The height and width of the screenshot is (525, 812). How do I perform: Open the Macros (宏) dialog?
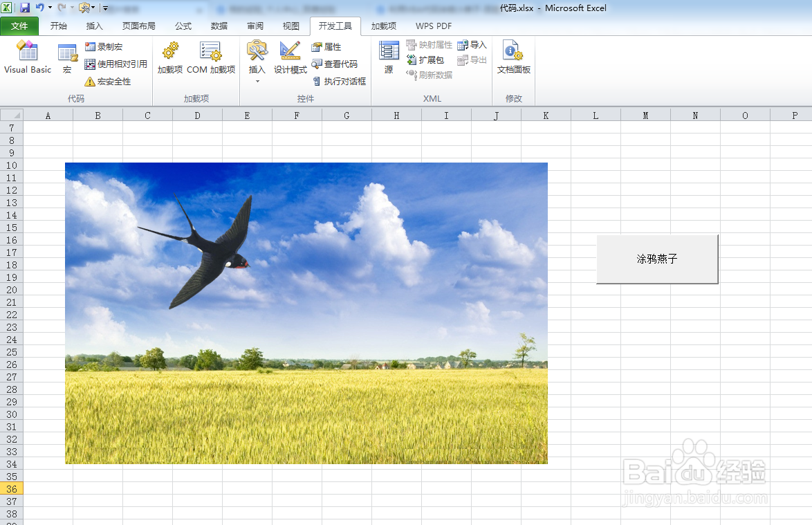[x=67, y=58]
